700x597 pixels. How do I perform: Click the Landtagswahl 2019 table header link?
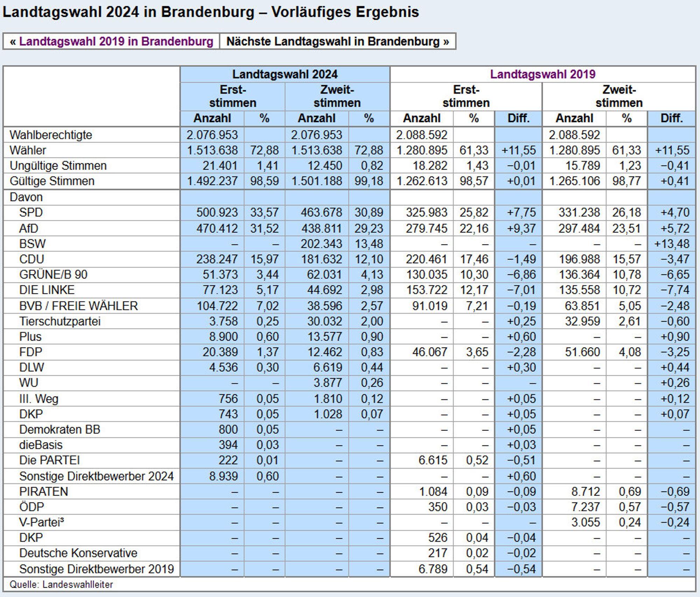coord(542,74)
